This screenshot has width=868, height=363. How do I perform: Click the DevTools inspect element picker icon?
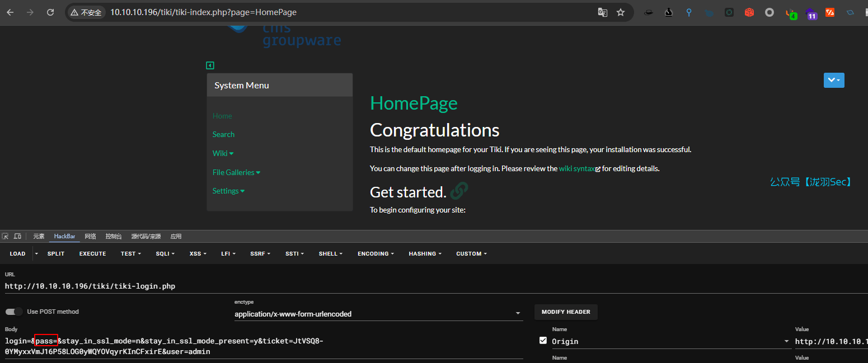pos(6,237)
